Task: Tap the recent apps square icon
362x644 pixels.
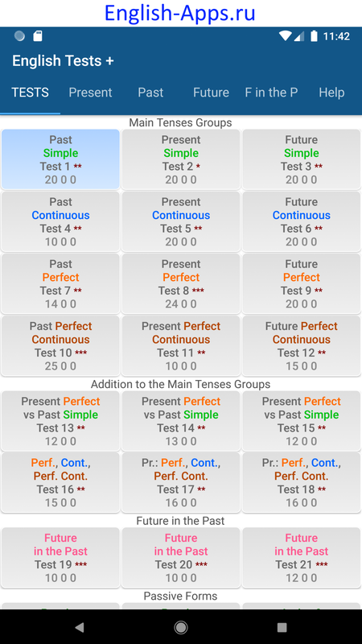Action: tap(282, 627)
